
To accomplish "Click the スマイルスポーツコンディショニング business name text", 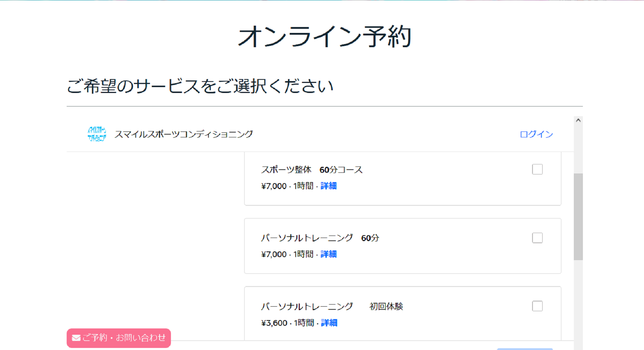I will pyautogui.click(x=184, y=134).
